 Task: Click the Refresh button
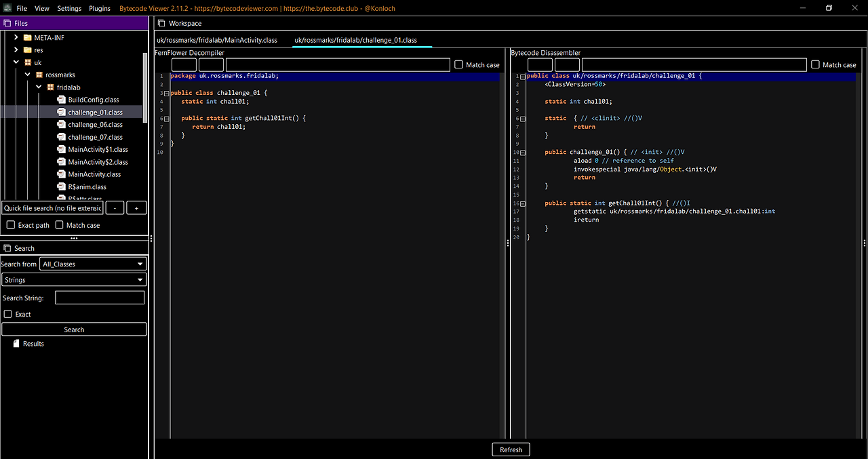[511, 450]
